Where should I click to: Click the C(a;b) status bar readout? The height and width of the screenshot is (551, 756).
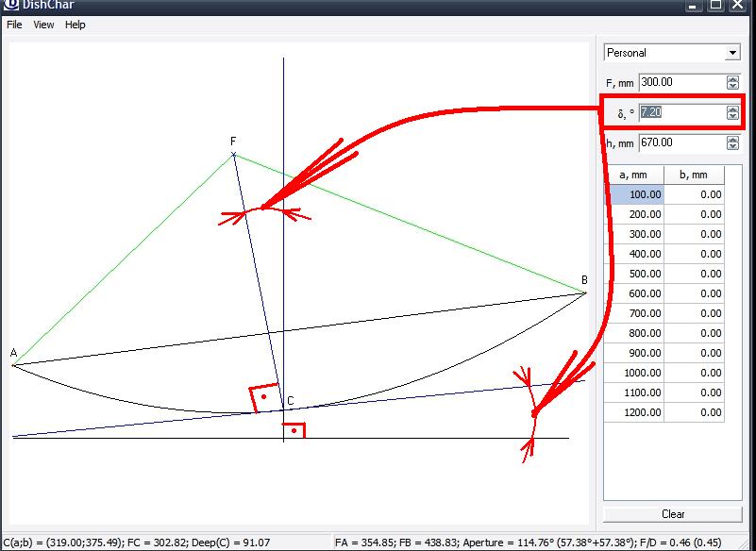point(137,543)
